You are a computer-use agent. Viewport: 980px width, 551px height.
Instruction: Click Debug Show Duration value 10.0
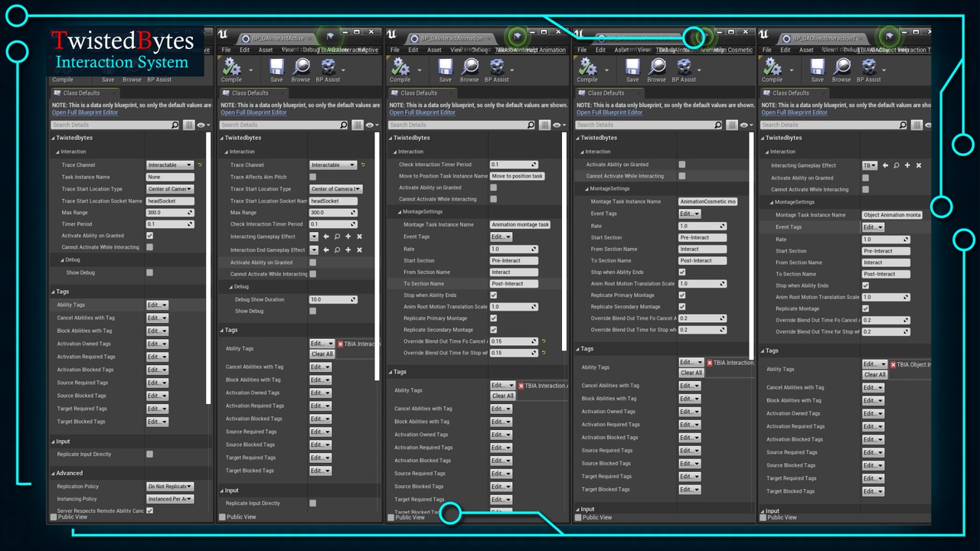(333, 299)
